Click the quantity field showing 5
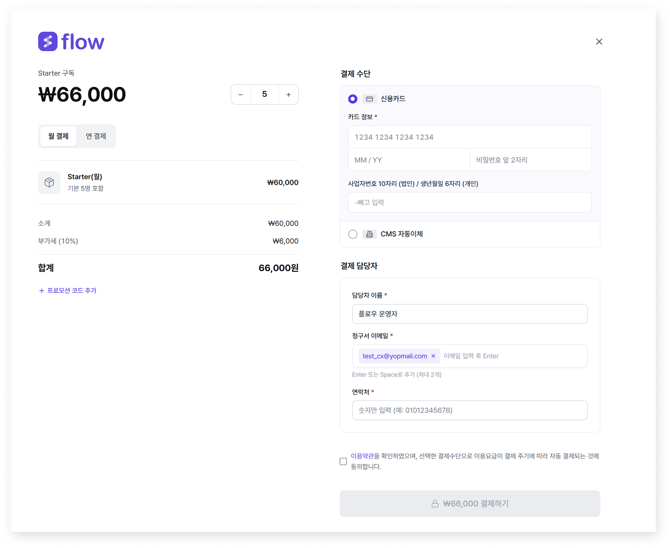This screenshot has height=548, width=670. pyautogui.click(x=264, y=94)
